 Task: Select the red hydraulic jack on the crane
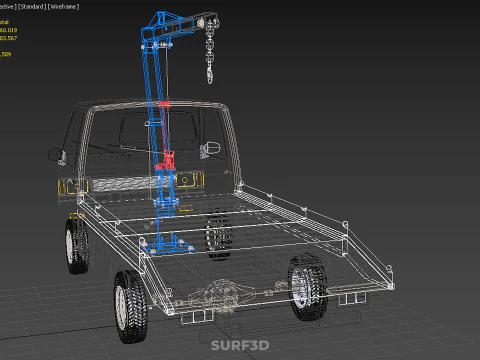click(166, 161)
